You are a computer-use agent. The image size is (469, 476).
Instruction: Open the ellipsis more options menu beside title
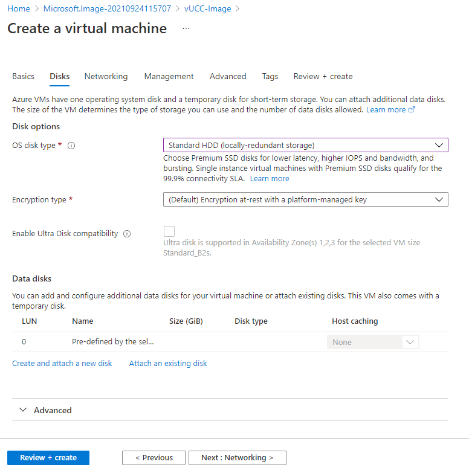[x=186, y=28]
